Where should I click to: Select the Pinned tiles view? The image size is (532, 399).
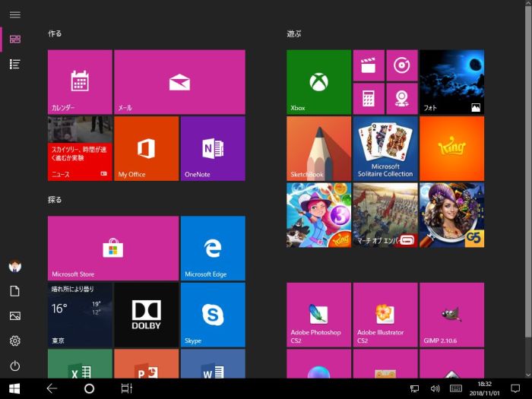tap(14, 39)
